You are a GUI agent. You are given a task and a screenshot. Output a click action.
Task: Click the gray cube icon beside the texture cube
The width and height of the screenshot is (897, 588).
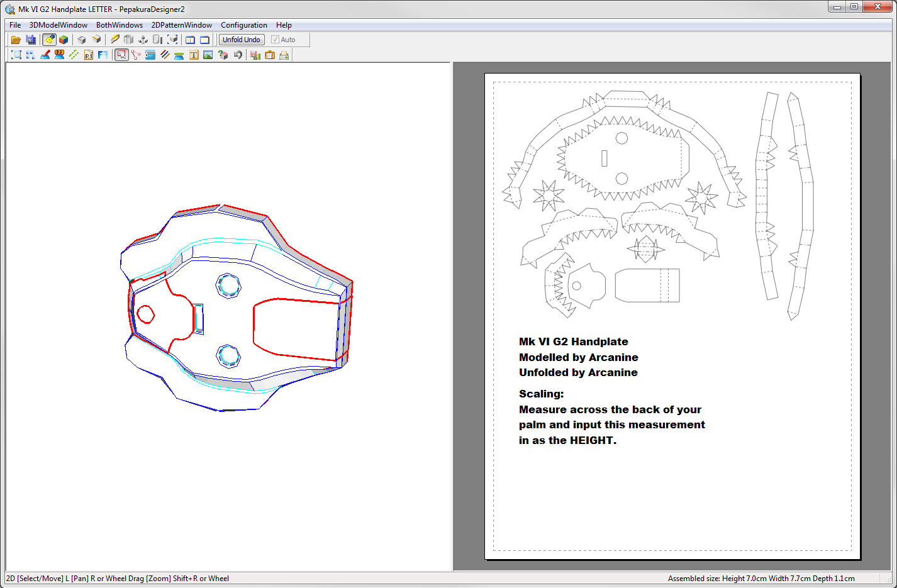coord(82,40)
